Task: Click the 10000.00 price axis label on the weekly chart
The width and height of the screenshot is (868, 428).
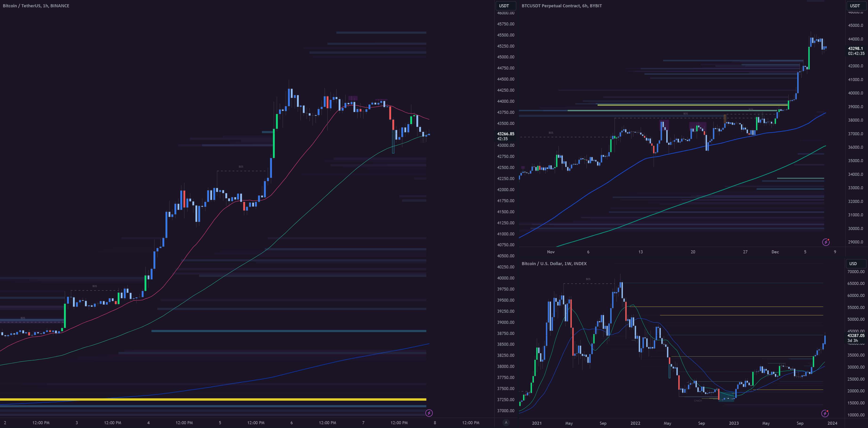Action: pyautogui.click(x=856, y=415)
